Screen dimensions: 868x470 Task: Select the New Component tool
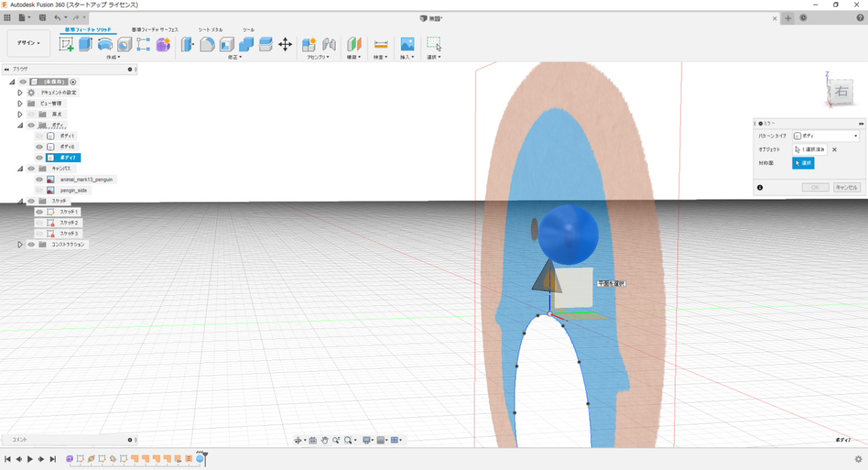(x=310, y=44)
